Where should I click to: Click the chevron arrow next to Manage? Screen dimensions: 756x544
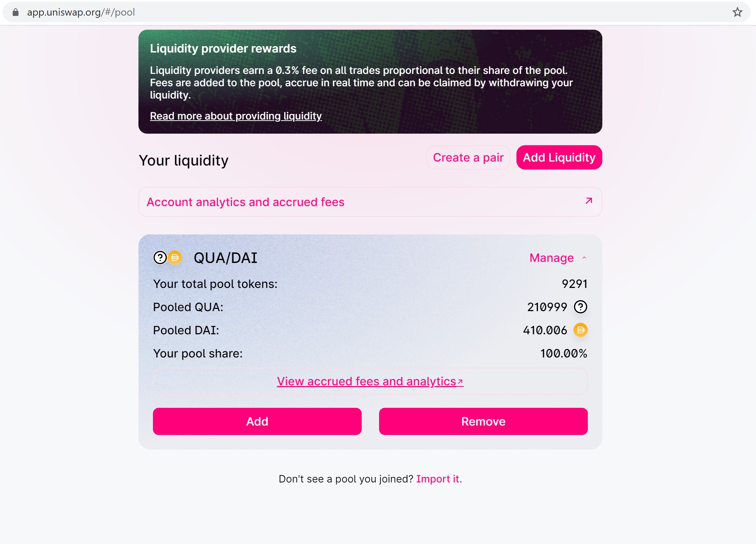tap(584, 258)
